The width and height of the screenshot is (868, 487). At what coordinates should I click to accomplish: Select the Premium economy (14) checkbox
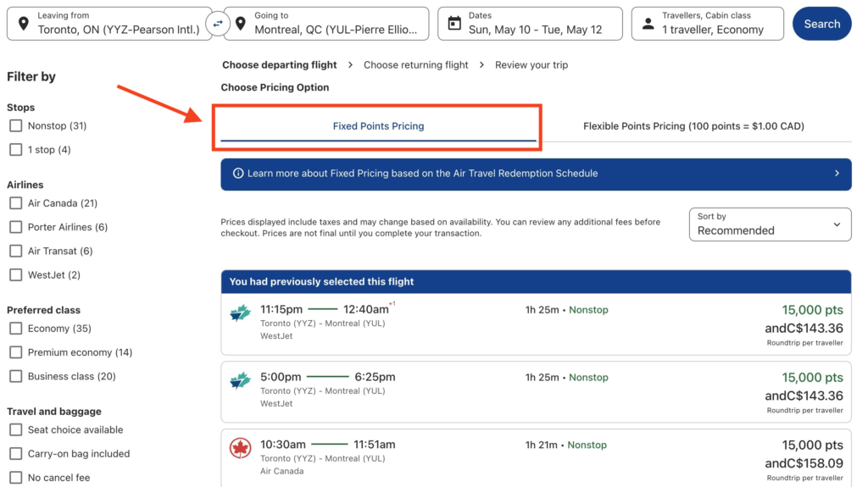point(16,352)
